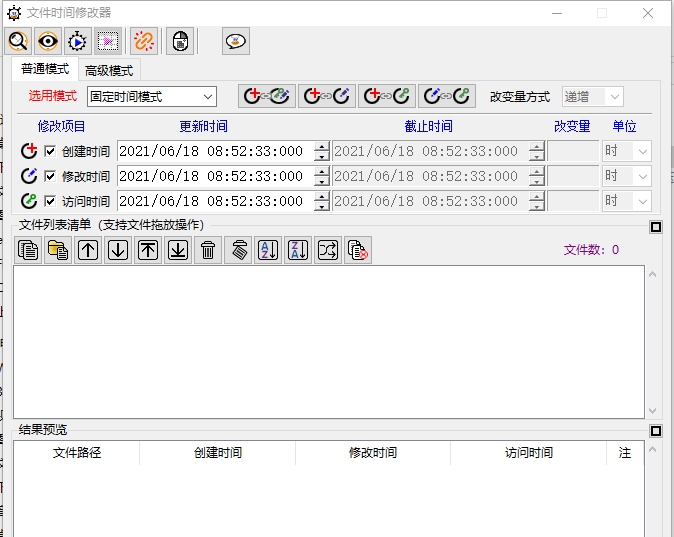Viewport: 674px width, 537px height.
Task: Click the 创建时间 end time spinner
Action: [536, 151]
